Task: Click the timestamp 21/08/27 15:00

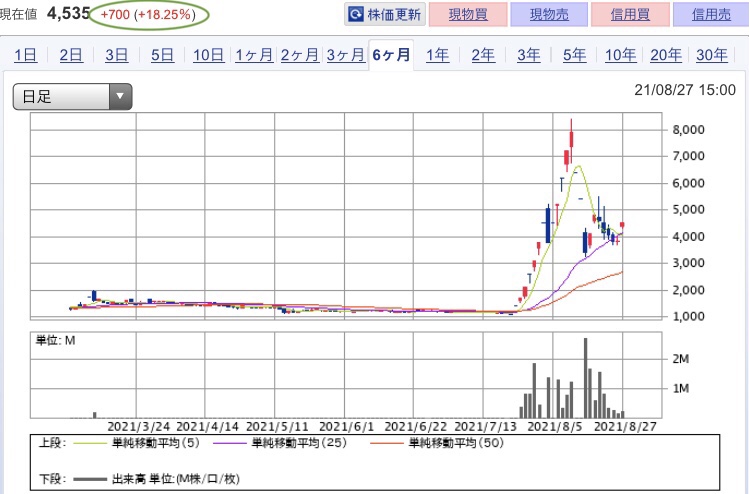Action: 685,90
